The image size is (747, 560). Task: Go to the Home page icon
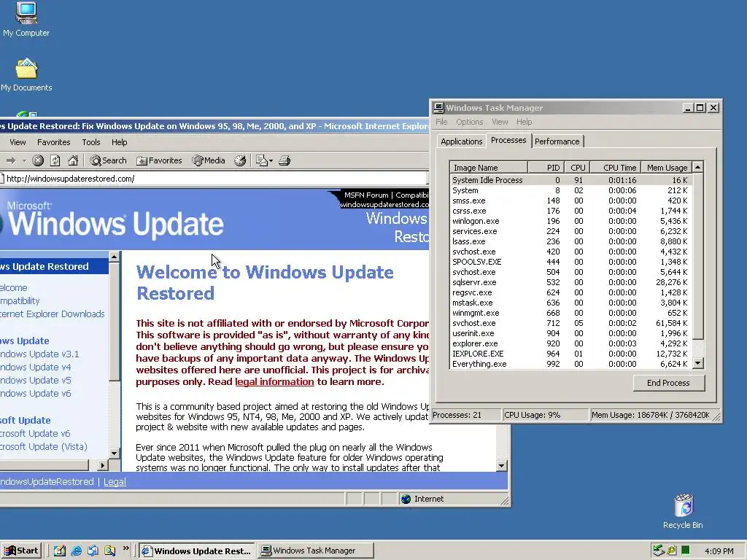[73, 161]
